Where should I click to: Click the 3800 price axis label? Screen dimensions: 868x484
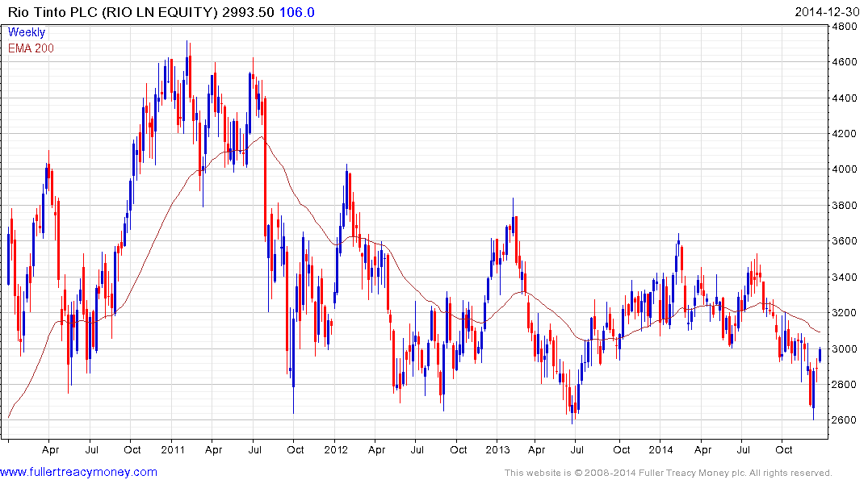tap(845, 205)
